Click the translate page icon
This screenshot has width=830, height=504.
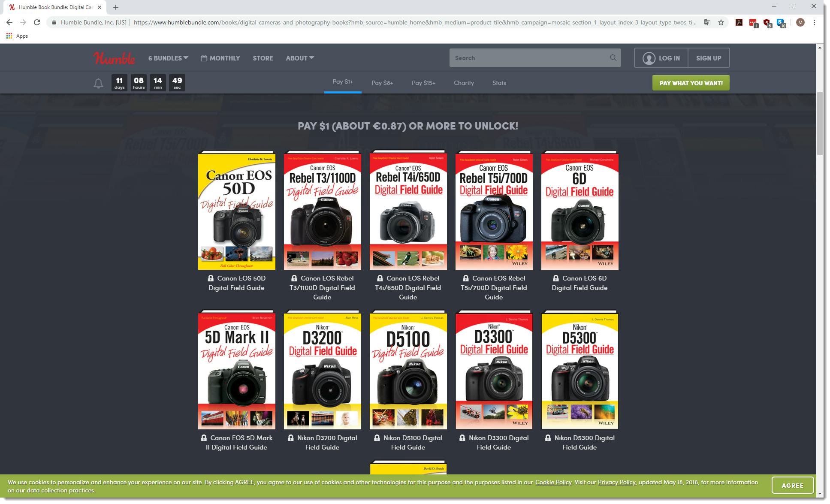click(707, 22)
